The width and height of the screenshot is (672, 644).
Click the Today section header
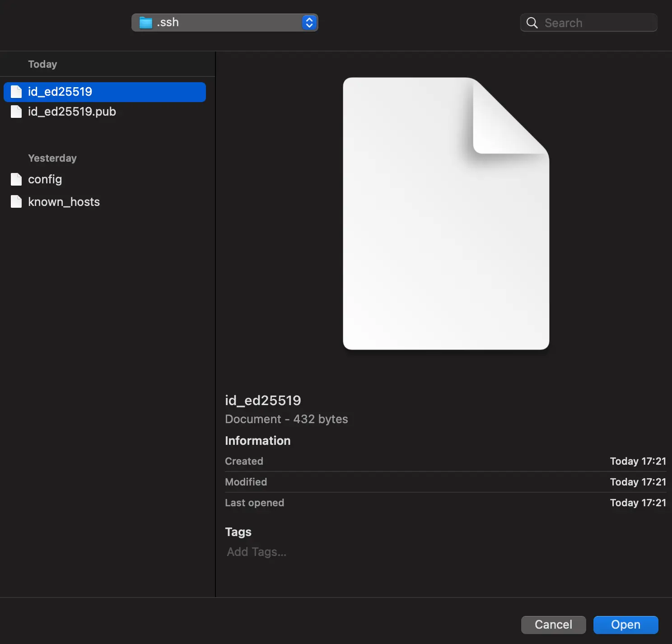[42, 64]
